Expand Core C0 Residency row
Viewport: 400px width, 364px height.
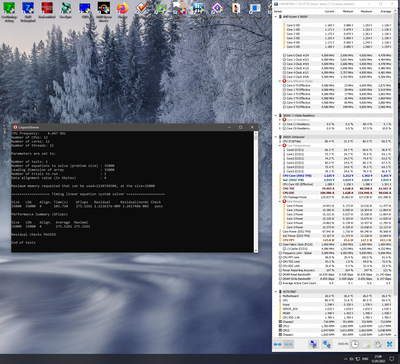(280, 120)
